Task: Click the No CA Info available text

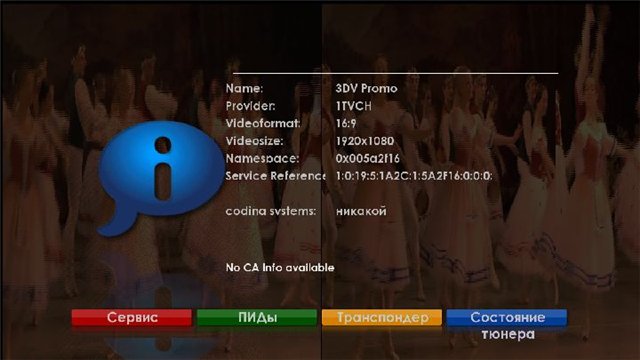Action: pyautogui.click(x=280, y=268)
